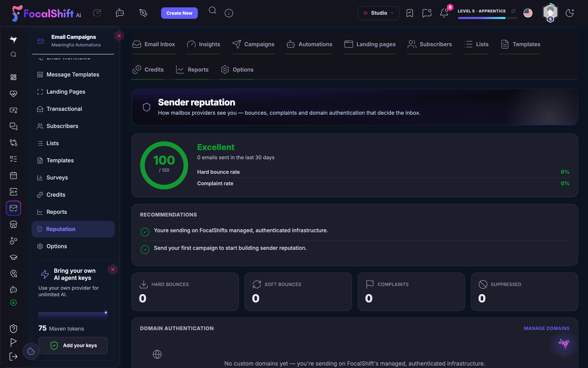588x368 pixels.
Task: Click the heart pulse icon in left rail
Action: pos(13,94)
